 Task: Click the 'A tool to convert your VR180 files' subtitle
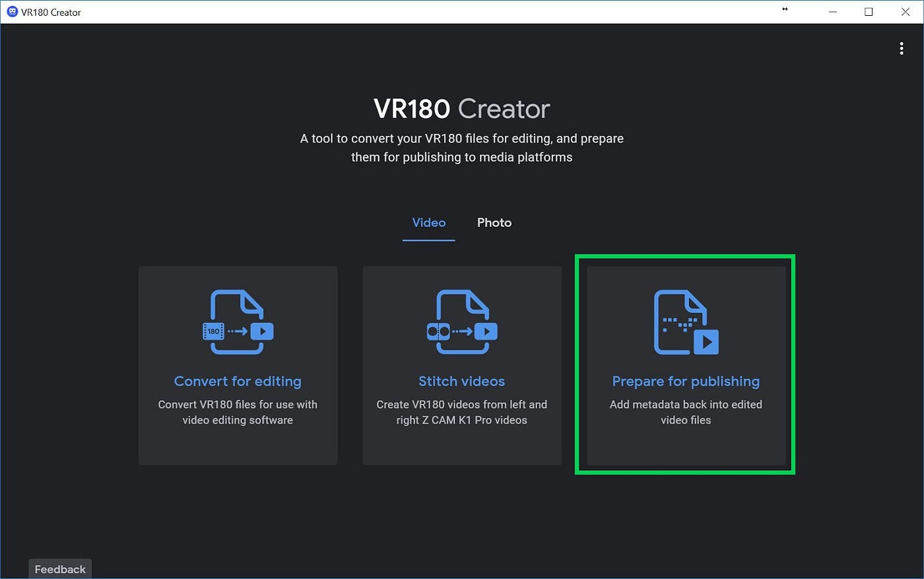pyautogui.click(x=462, y=148)
